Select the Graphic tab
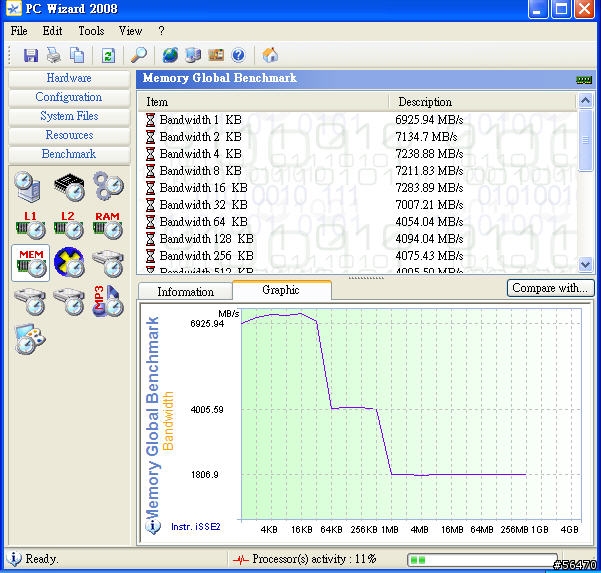 pyautogui.click(x=281, y=290)
